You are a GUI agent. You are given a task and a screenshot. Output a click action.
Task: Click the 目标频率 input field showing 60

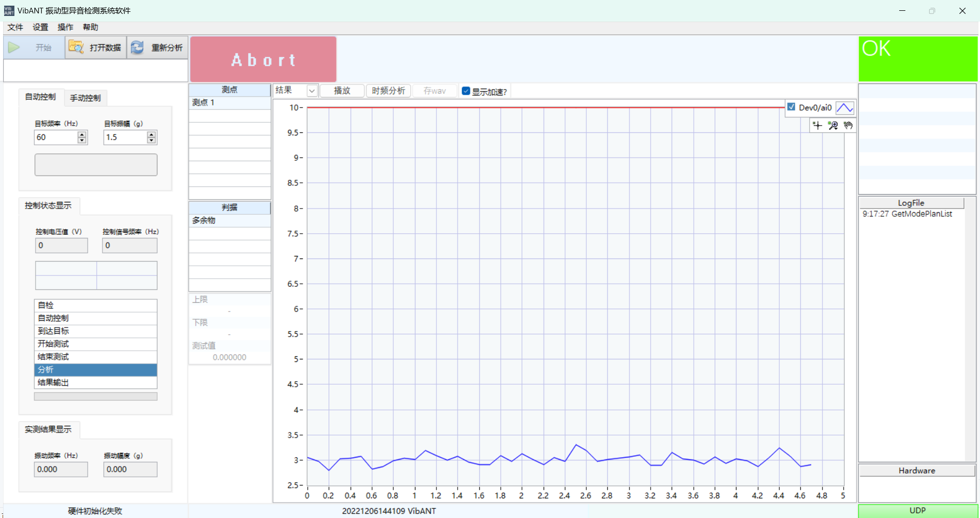coord(56,137)
